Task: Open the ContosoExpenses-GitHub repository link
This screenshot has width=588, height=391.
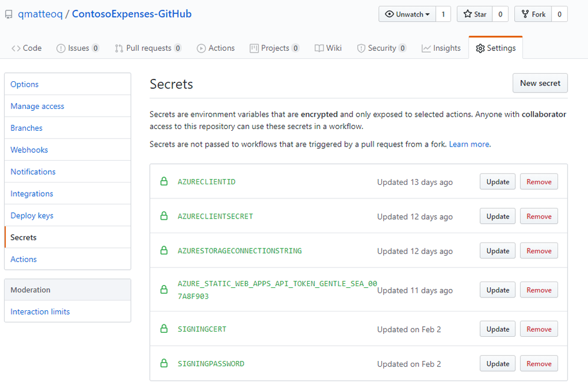Action: [132, 14]
